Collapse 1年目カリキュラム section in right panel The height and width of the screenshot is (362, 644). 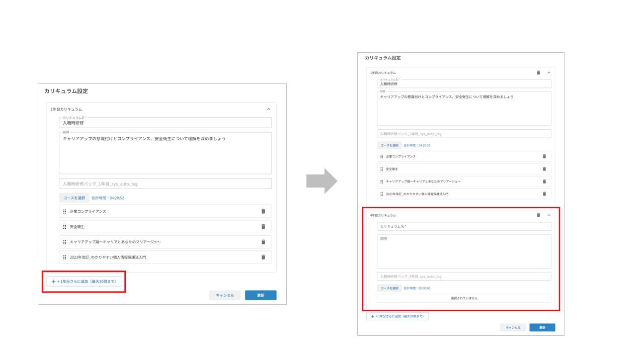click(x=549, y=73)
